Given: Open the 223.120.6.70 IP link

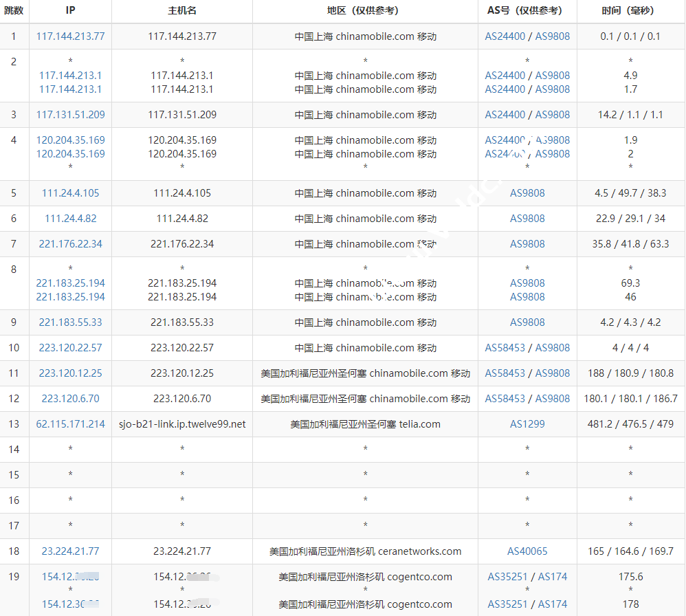Looking at the screenshot, I should (70, 399).
